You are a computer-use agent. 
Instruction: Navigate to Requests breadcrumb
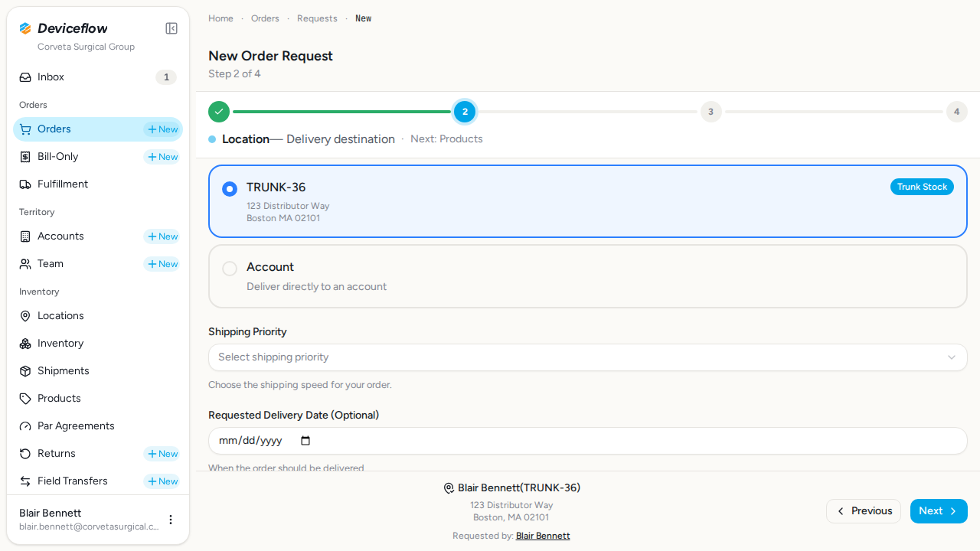(317, 18)
